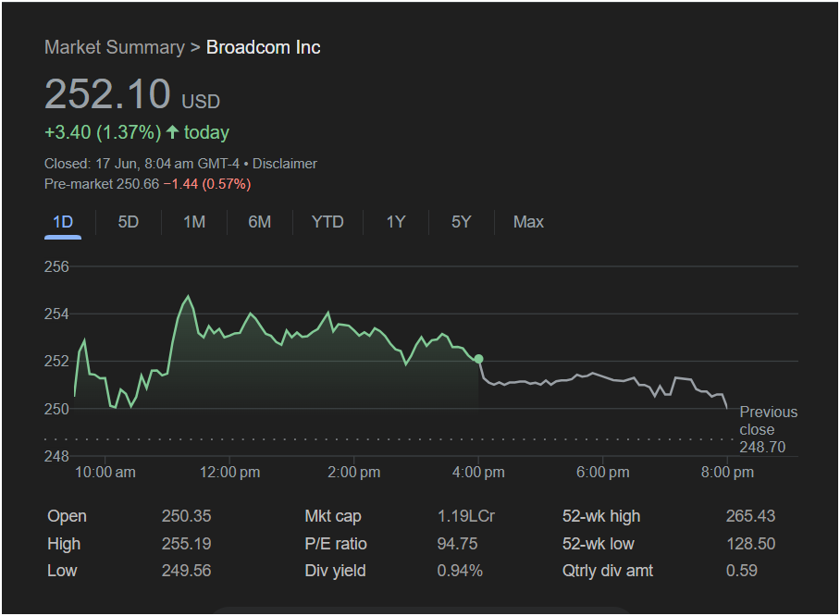
Task: Click the High value 255.19
Action: pos(187,544)
